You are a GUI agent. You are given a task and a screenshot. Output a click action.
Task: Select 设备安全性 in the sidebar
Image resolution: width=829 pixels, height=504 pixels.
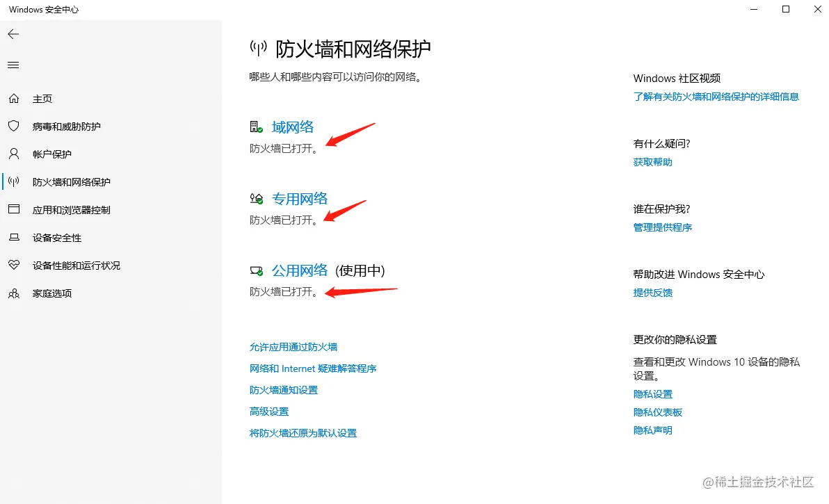57,238
